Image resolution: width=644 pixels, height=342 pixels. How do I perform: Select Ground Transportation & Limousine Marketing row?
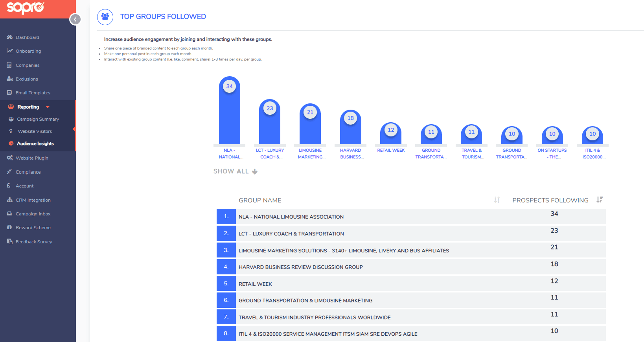(x=411, y=300)
